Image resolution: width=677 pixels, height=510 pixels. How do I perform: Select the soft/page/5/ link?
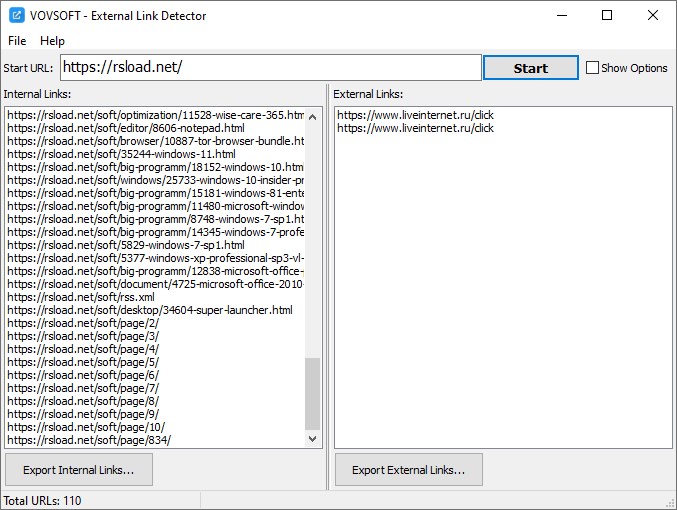click(83, 362)
